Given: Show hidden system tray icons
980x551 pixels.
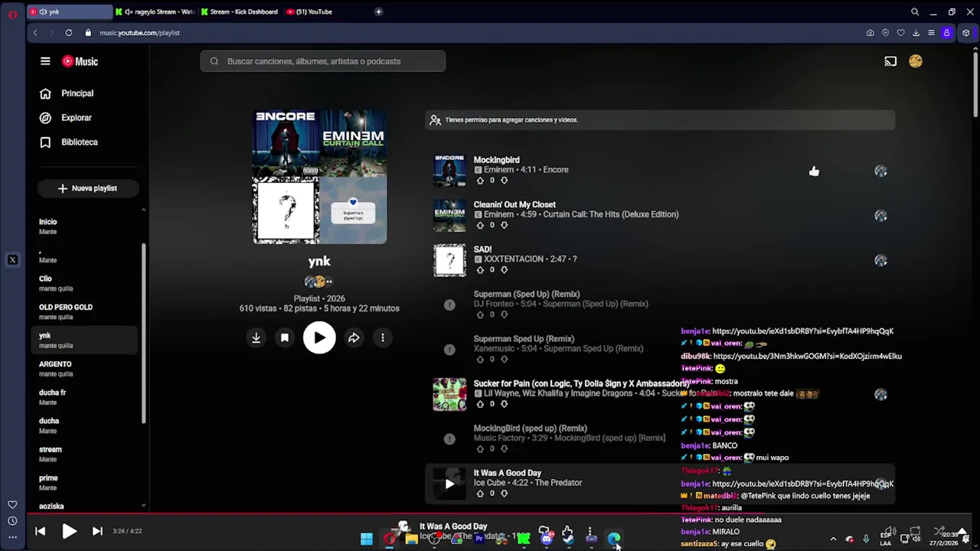Looking at the screenshot, I should (x=833, y=539).
